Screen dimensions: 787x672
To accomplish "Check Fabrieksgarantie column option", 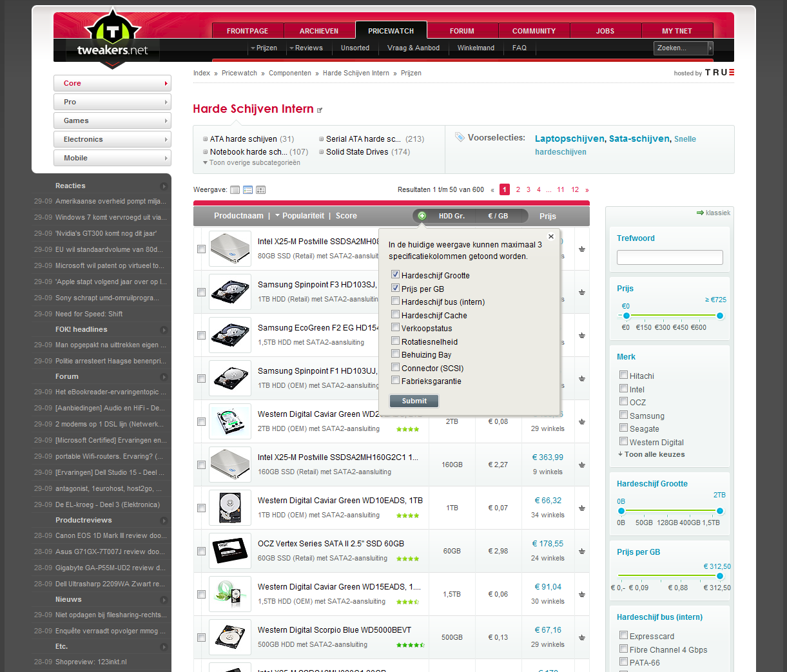I will coord(396,380).
